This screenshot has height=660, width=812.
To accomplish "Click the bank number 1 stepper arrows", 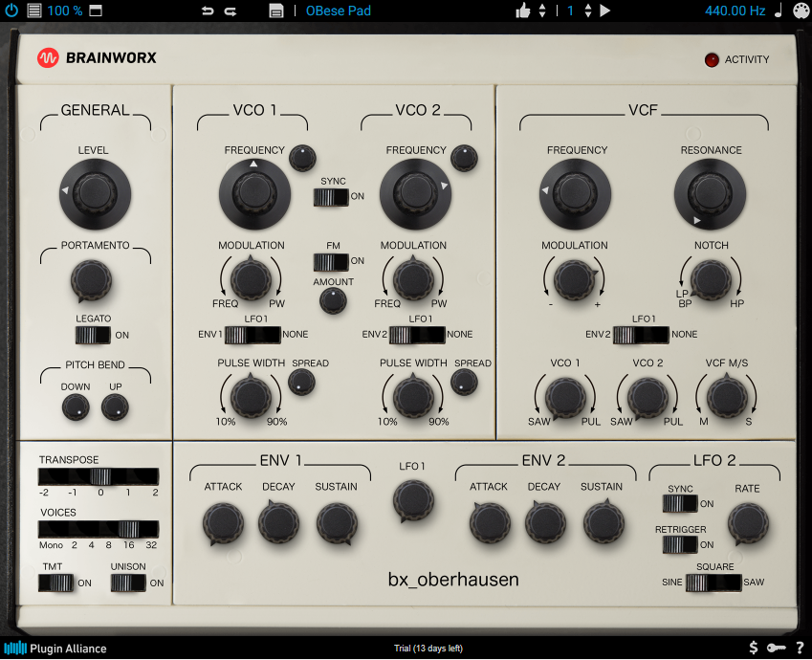I will [x=588, y=11].
